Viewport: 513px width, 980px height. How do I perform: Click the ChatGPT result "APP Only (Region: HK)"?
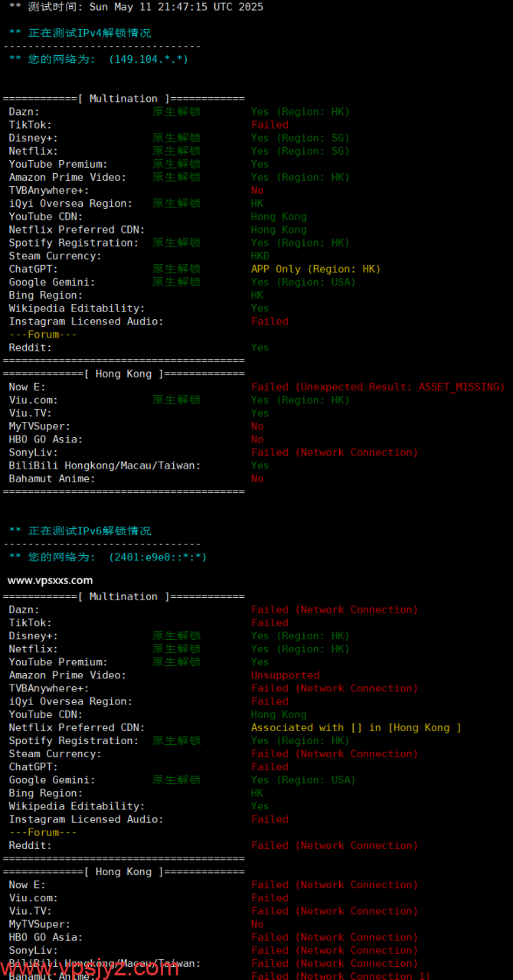click(315, 269)
